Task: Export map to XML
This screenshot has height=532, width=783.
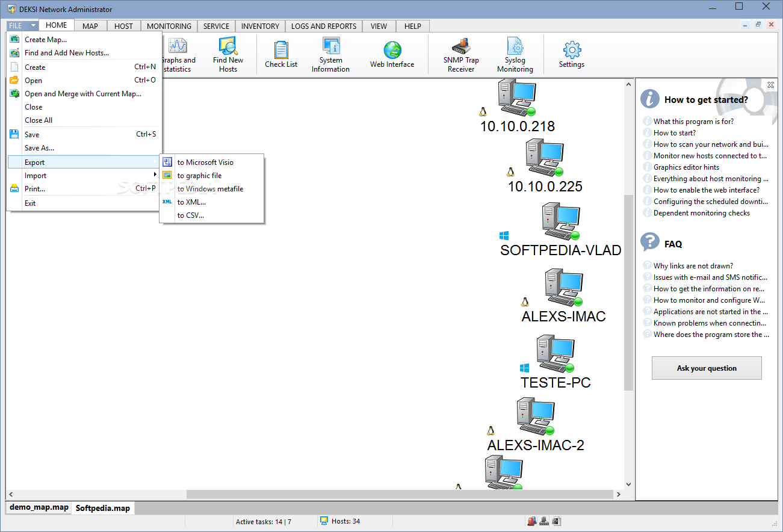Action: 212,202
